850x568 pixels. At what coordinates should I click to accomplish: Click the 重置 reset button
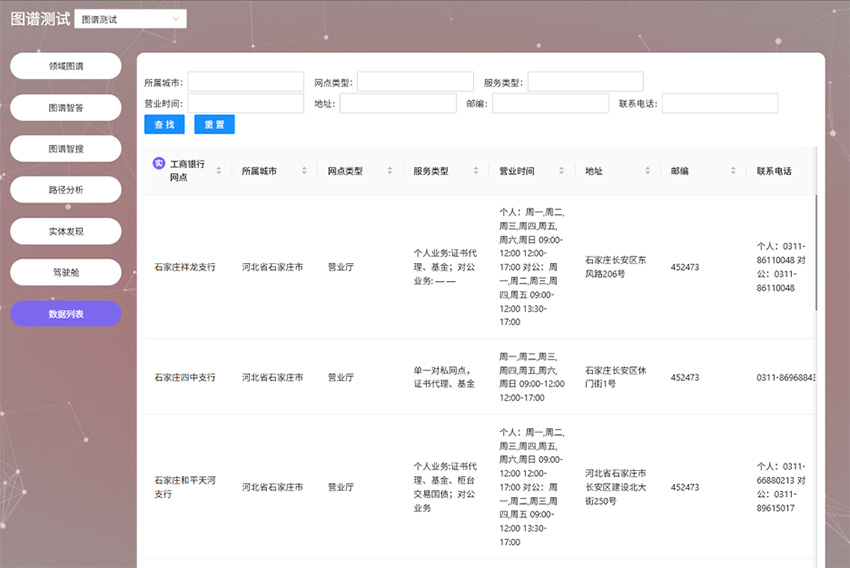(214, 124)
